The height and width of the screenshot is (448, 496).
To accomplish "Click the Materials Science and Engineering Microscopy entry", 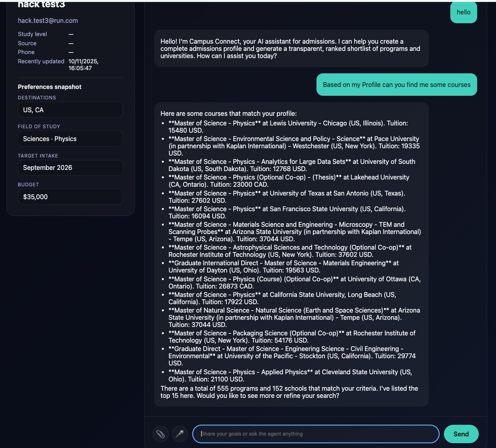I will (x=295, y=232).
